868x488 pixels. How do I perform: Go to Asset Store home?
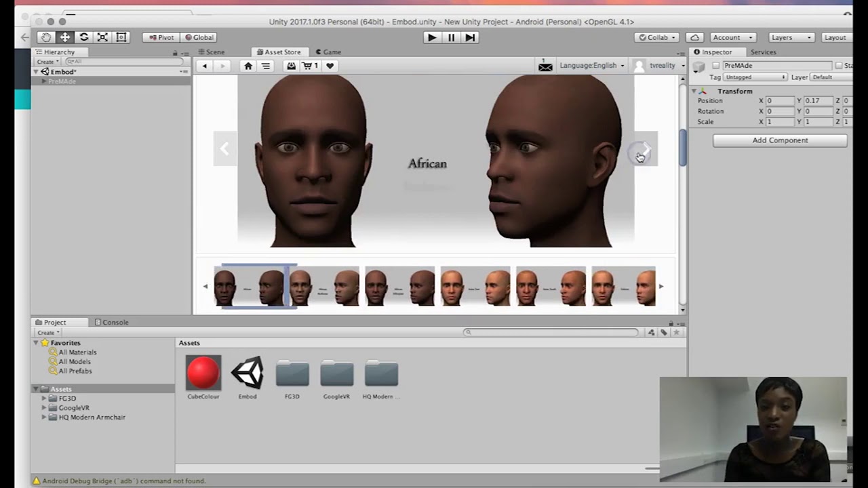[248, 66]
